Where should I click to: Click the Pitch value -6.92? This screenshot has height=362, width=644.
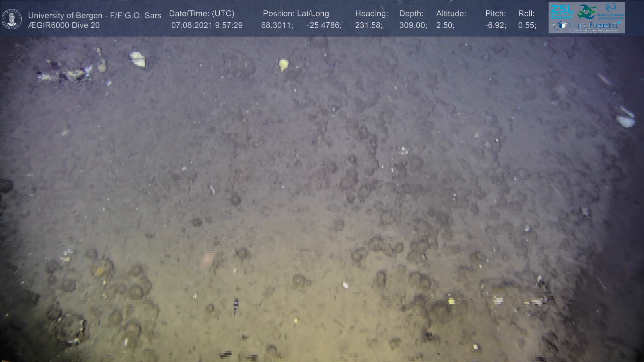tap(495, 25)
